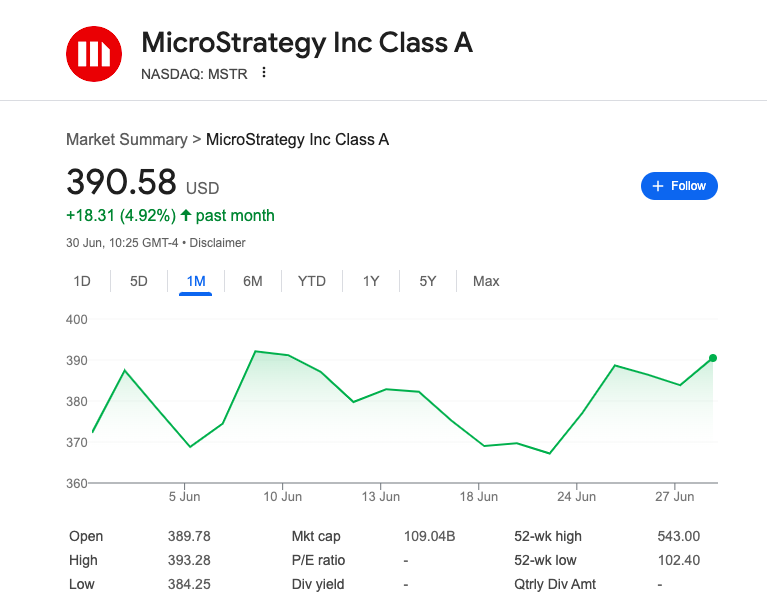Image resolution: width=767 pixels, height=609 pixels.
Task: Switch to the 5D chart range
Action: tap(139, 281)
